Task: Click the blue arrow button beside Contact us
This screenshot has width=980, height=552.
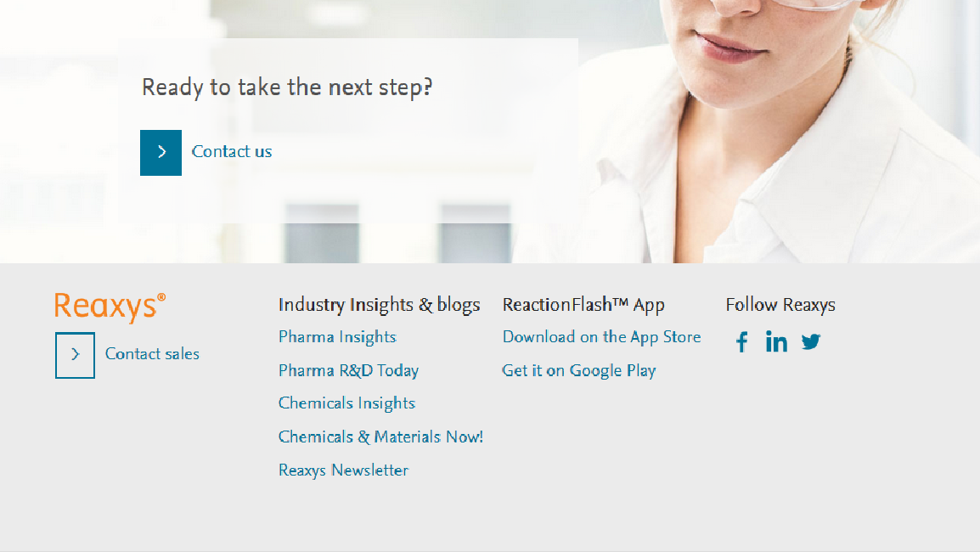Action: point(161,153)
